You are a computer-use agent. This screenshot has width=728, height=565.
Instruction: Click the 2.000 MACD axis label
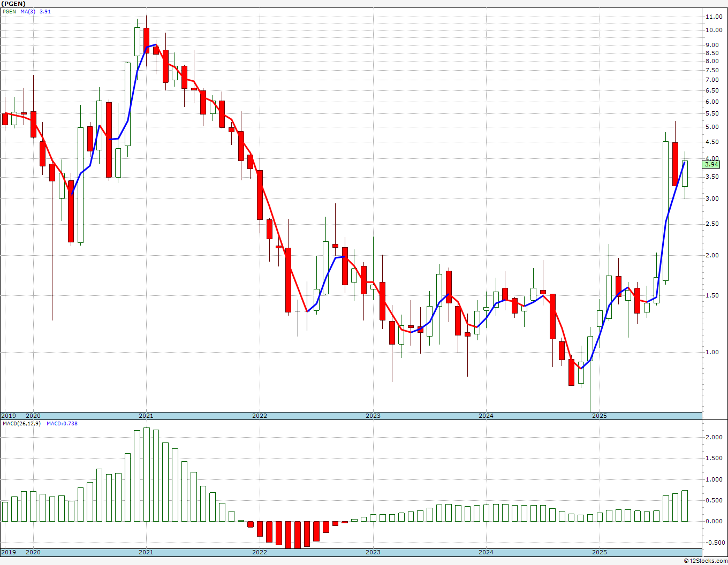tap(714, 438)
